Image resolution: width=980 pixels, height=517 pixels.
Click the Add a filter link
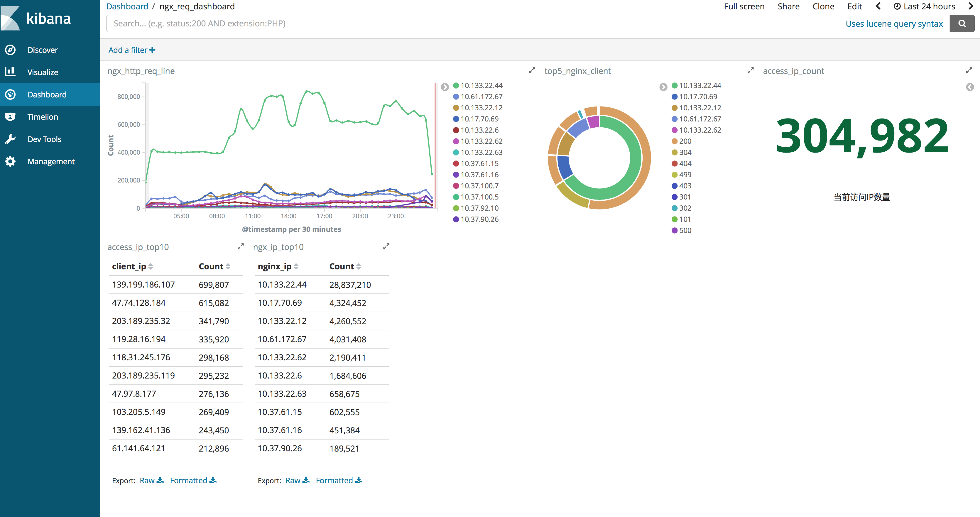tap(132, 50)
